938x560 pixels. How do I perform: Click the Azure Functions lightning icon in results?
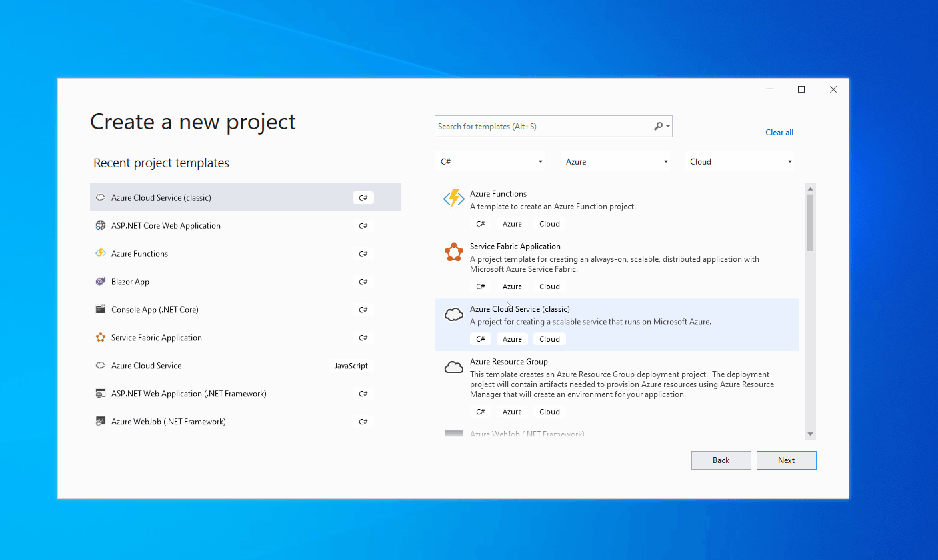[453, 199]
